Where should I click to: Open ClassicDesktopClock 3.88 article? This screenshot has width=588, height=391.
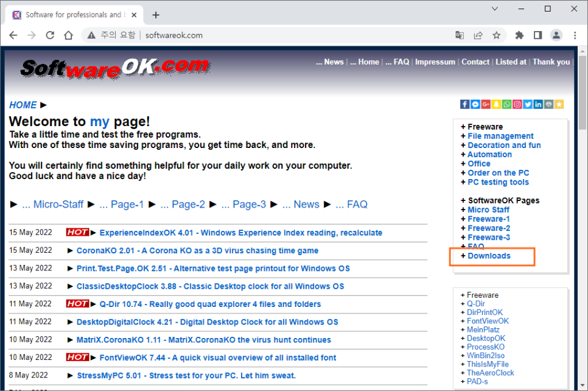(x=210, y=286)
